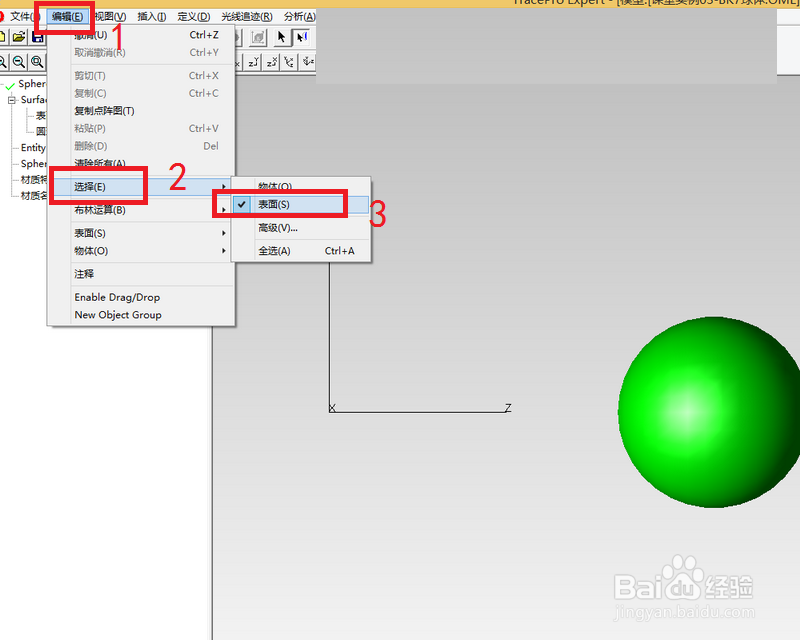Open the 插入(I) menu
Viewport: 800px width, 640px height.
pos(152,16)
